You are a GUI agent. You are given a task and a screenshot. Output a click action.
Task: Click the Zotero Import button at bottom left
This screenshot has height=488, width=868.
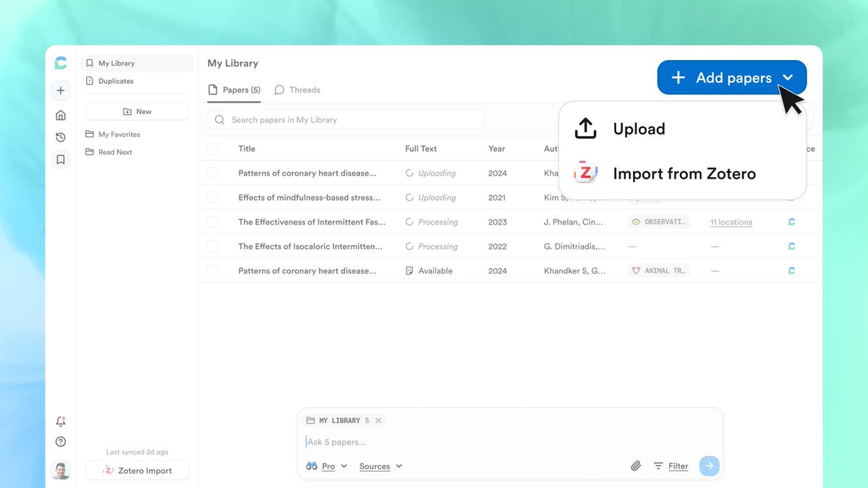tap(137, 471)
